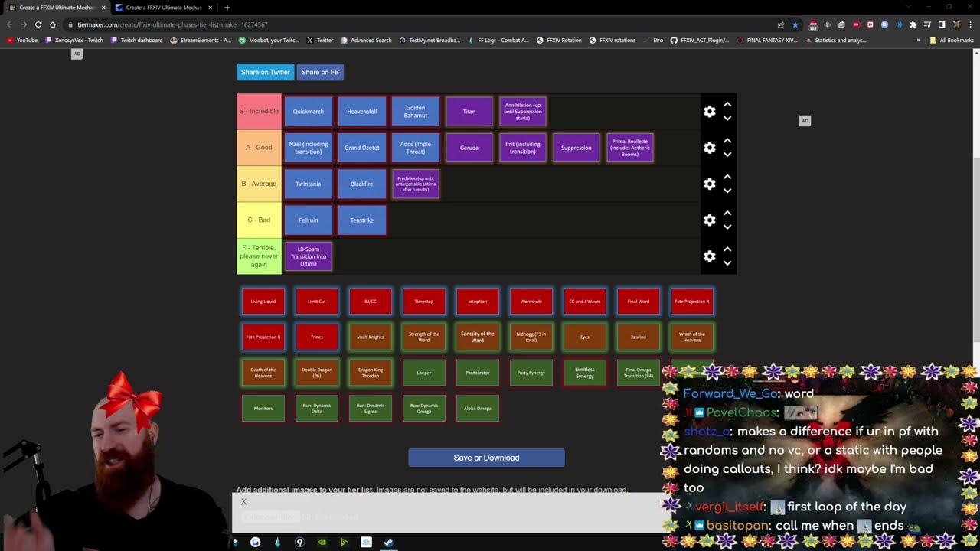Open settings gear for C - Bad tier
The image size is (980, 551).
coord(710,220)
